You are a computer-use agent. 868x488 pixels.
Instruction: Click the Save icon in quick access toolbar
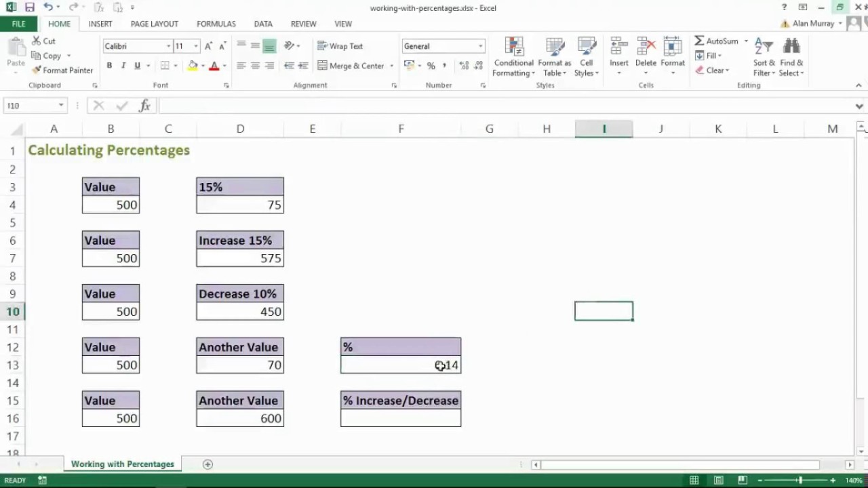click(29, 7)
